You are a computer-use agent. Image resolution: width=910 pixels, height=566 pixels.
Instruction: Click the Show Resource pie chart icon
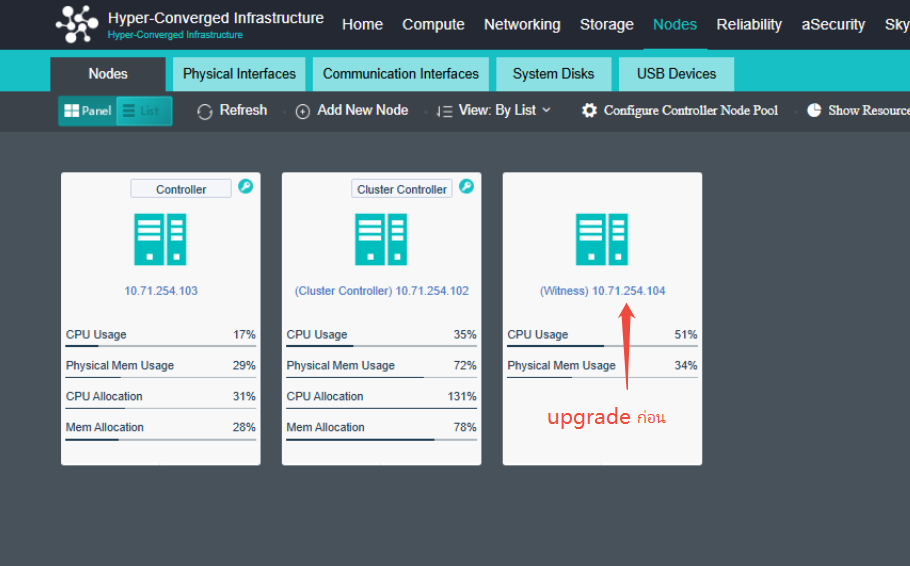tap(814, 110)
